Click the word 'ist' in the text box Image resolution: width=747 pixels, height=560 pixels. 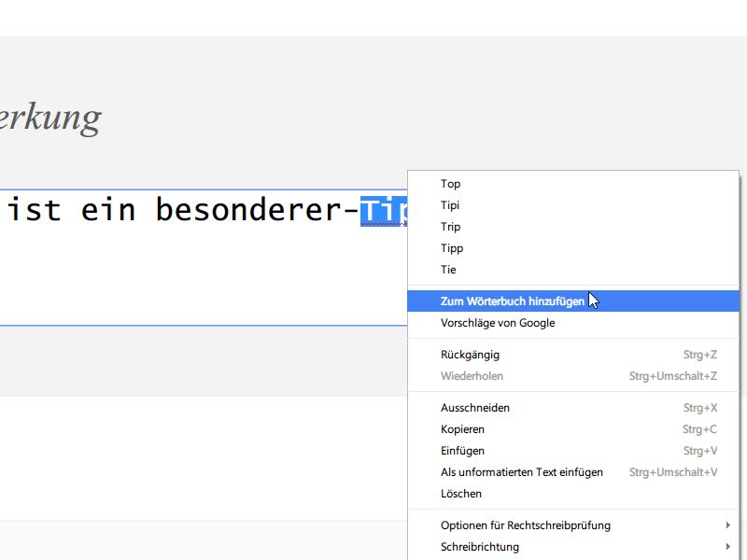(x=35, y=210)
